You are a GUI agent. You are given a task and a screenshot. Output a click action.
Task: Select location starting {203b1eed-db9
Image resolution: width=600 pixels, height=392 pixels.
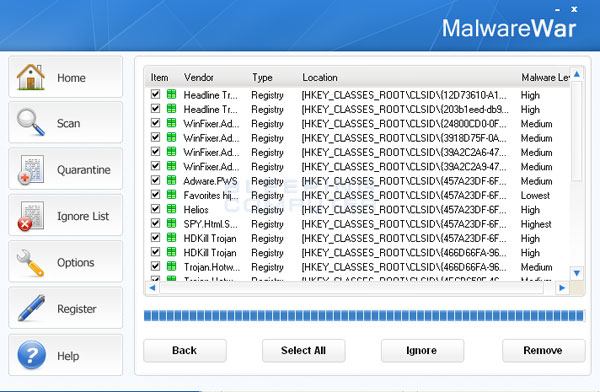coord(405,109)
